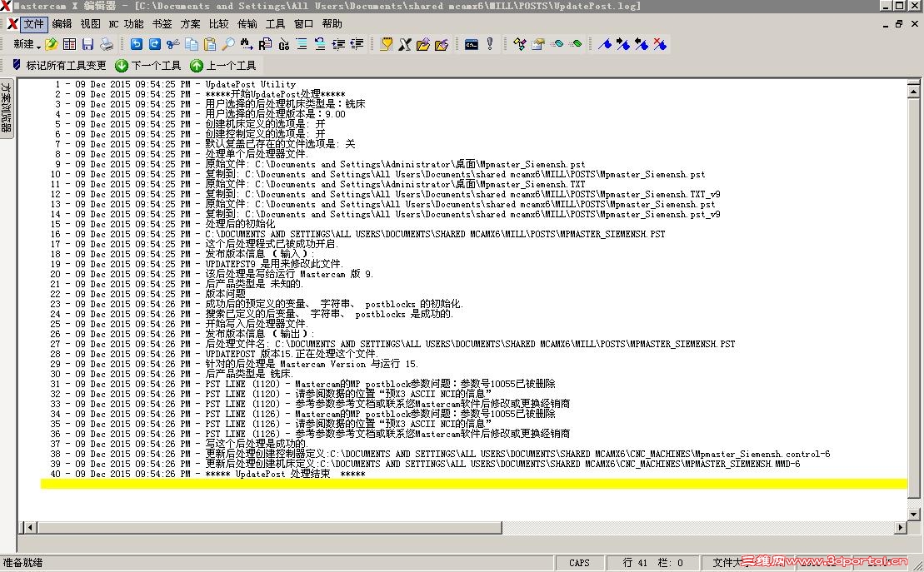
Task: Click the 下一个工具 green down arrow
Action: tap(148, 66)
